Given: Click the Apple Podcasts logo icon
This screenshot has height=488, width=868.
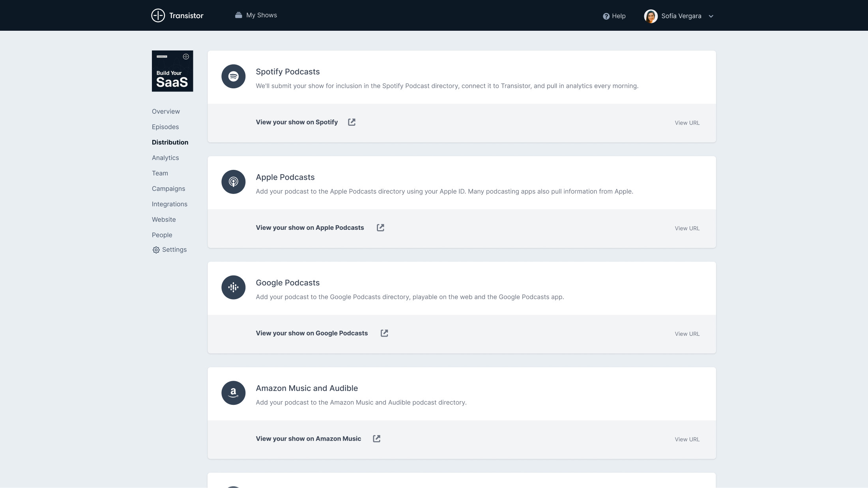Looking at the screenshot, I should point(233,182).
